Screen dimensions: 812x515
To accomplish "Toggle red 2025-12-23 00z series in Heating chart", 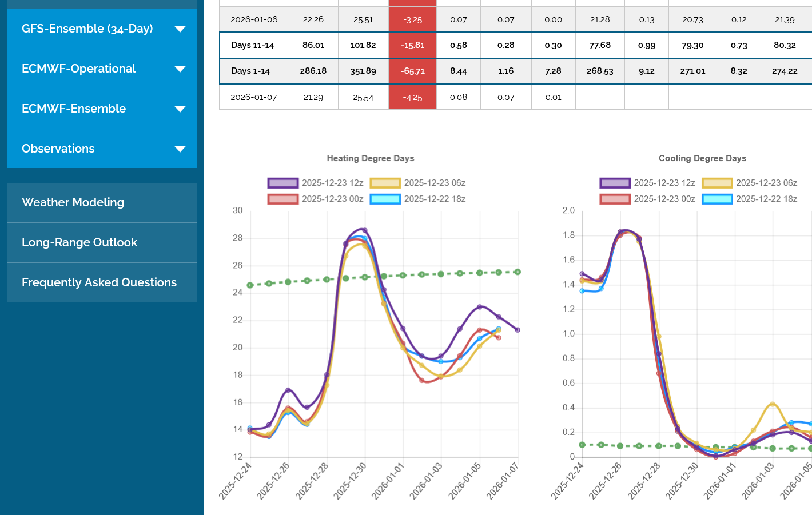I will [282, 199].
